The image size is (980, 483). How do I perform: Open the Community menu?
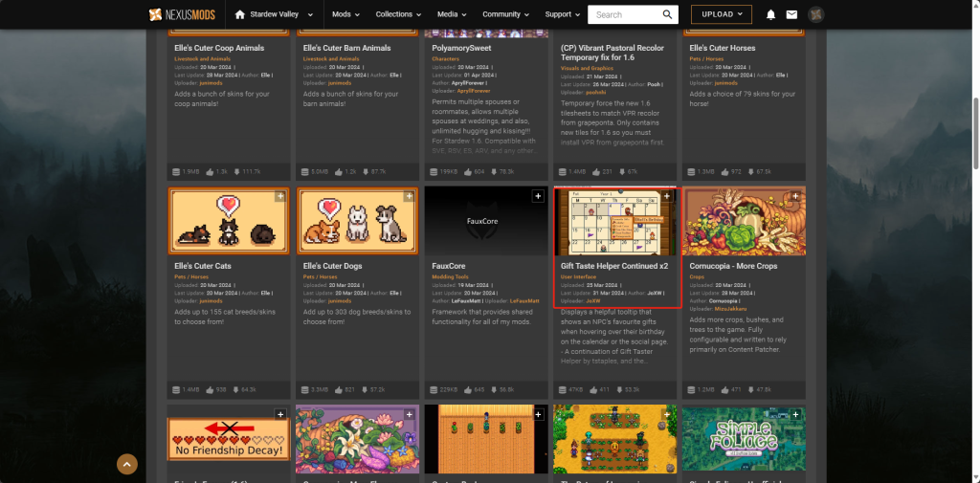(505, 14)
